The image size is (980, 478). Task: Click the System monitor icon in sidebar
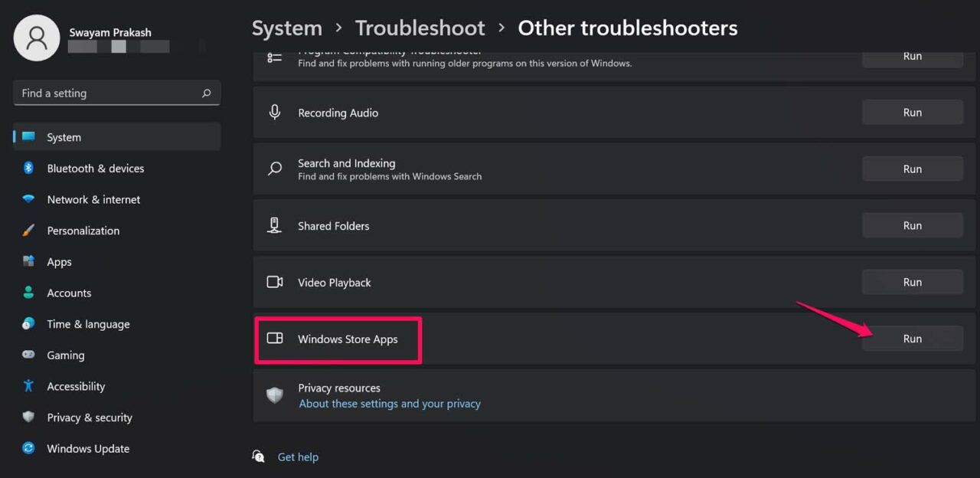coord(28,137)
